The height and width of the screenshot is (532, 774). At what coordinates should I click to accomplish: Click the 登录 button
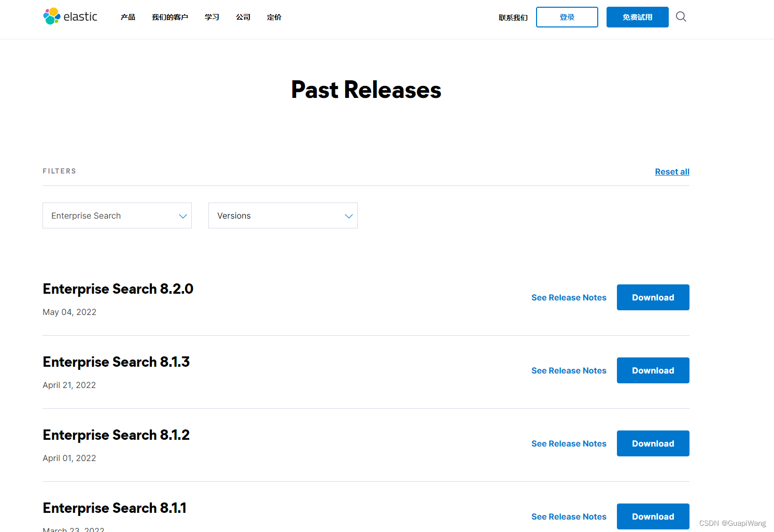click(567, 17)
